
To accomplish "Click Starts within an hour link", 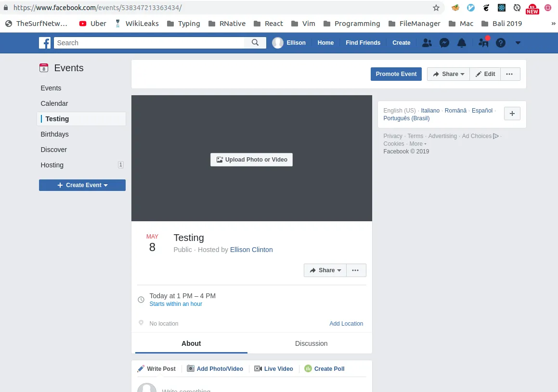I will pyautogui.click(x=176, y=304).
